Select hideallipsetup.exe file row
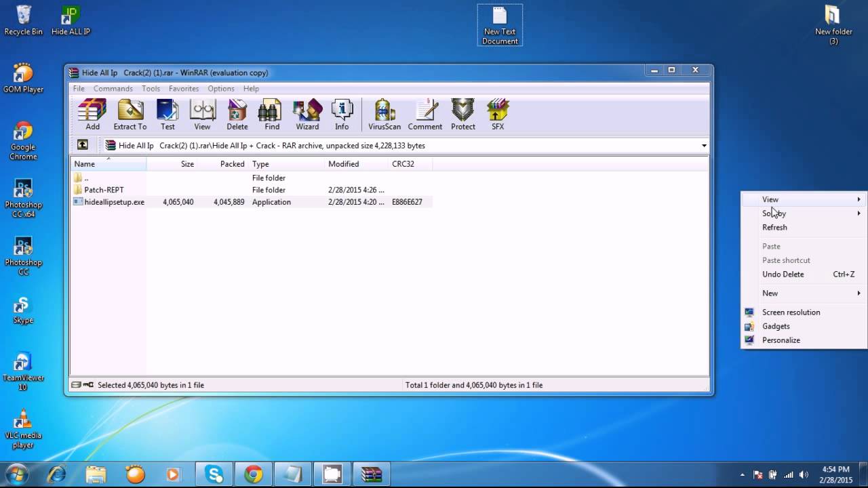The height and width of the screenshot is (488, 868). (252, 202)
